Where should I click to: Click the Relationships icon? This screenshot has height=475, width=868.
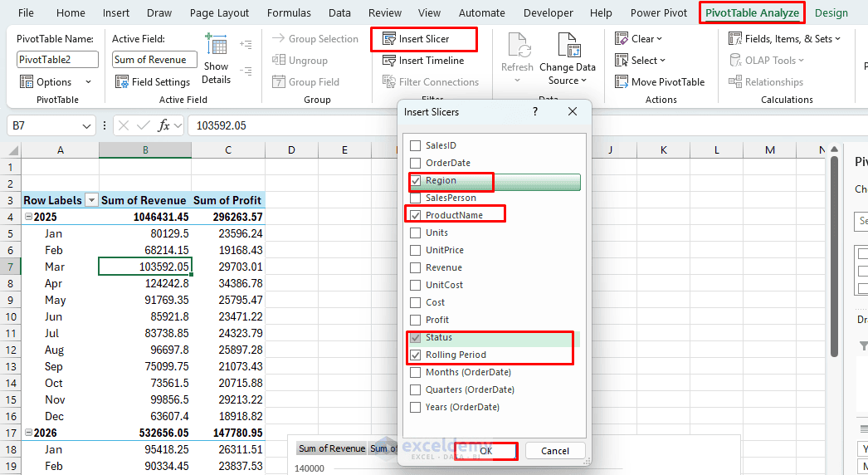(x=735, y=82)
